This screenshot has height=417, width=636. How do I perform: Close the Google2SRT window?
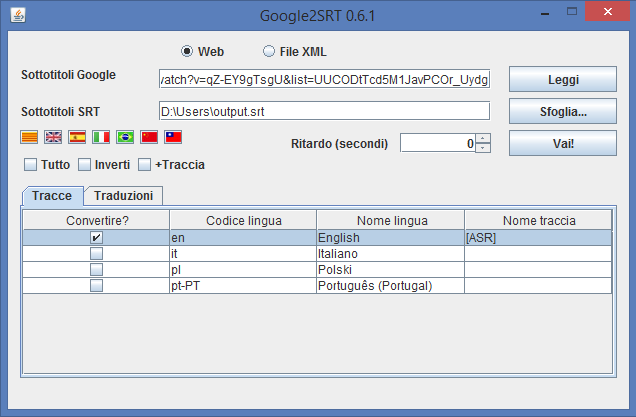click(x=607, y=11)
